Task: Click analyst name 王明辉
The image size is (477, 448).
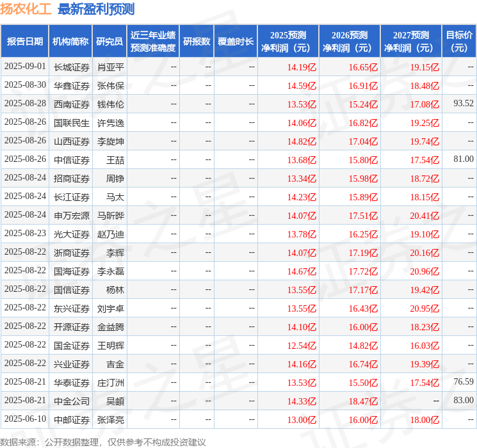Action: click(111, 346)
